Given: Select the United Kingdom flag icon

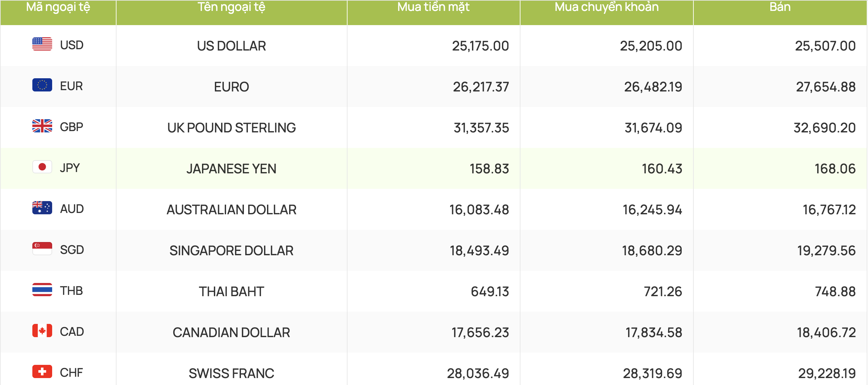Looking at the screenshot, I should pos(42,126).
